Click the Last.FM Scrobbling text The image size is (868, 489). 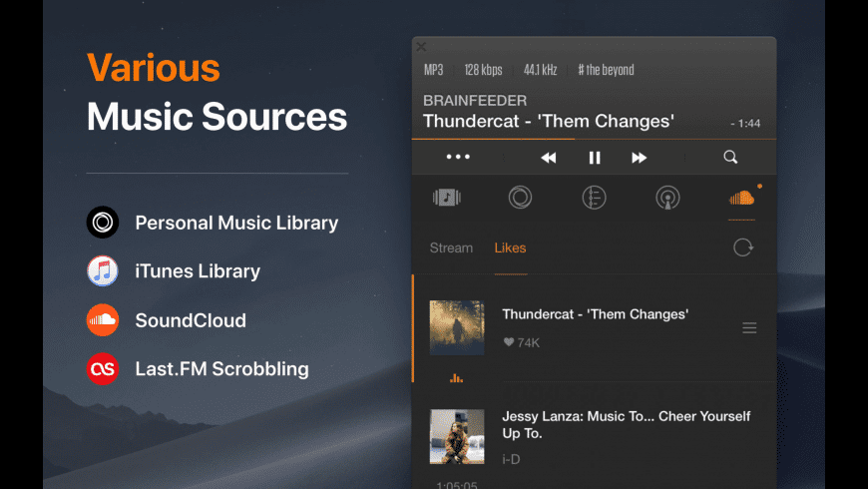point(221,369)
